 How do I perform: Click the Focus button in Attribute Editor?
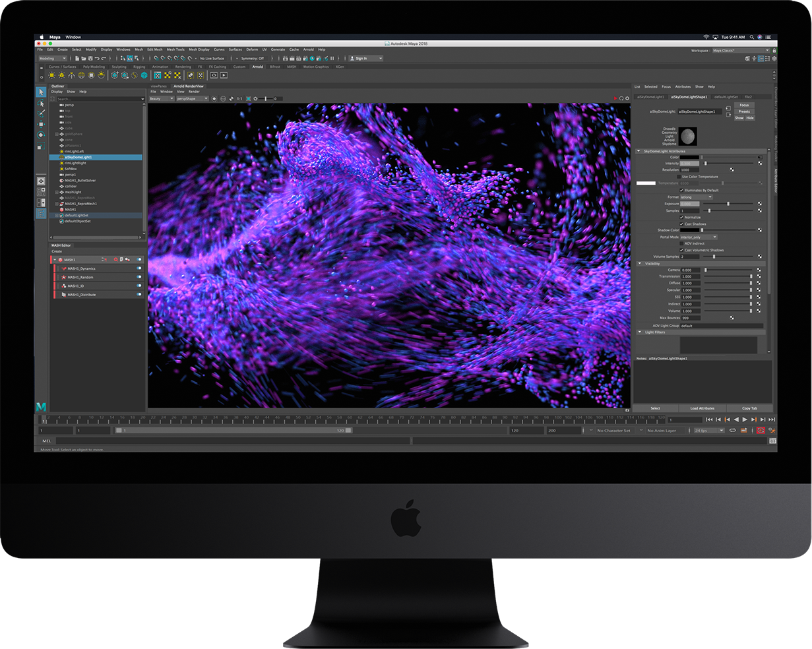point(744,105)
